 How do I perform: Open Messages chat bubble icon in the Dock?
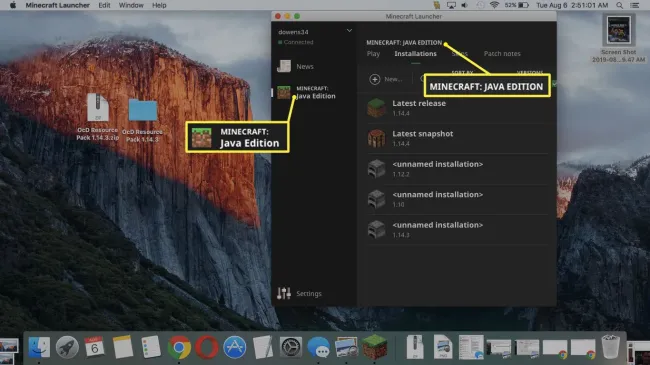coord(318,347)
